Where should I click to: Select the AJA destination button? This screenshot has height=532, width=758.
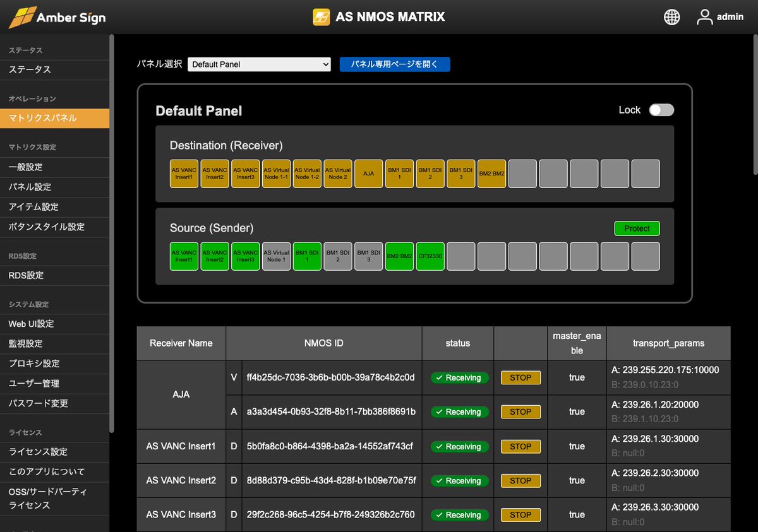coord(368,174)
